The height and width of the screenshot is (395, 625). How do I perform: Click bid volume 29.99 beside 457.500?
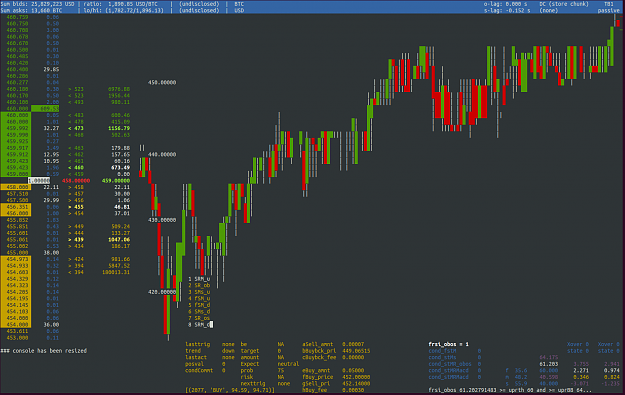click(51, 200)
